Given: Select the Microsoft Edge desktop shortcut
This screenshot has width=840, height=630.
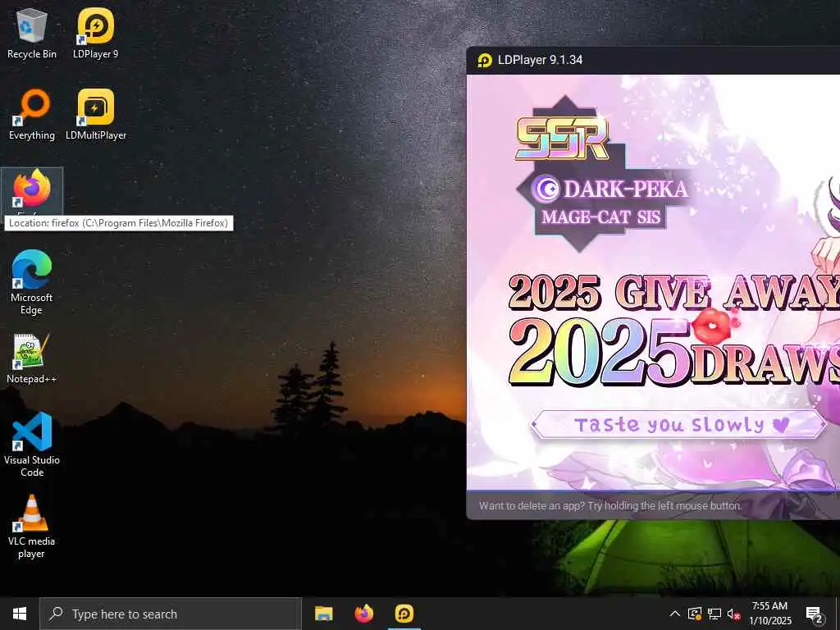Looking at the screenshot, I should [32, 282].
